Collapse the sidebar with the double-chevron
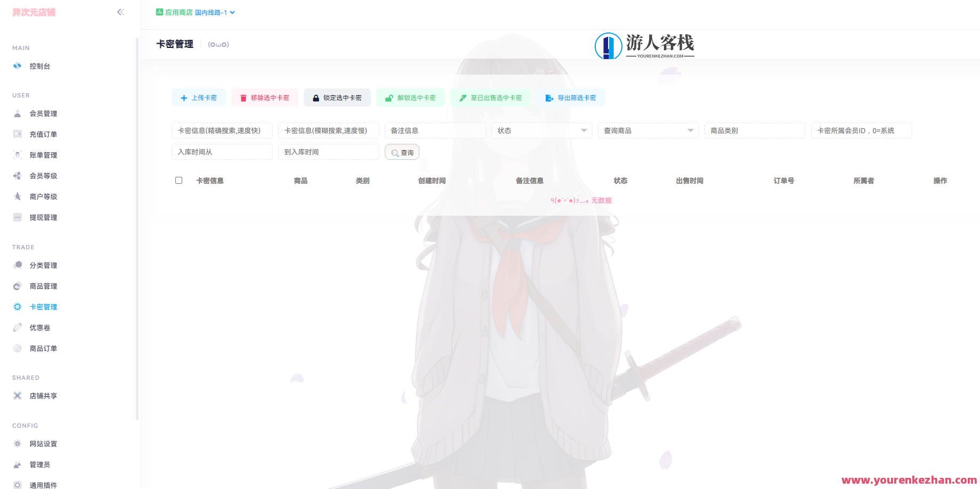The image size is (980, 489). [x=120, y=12]
